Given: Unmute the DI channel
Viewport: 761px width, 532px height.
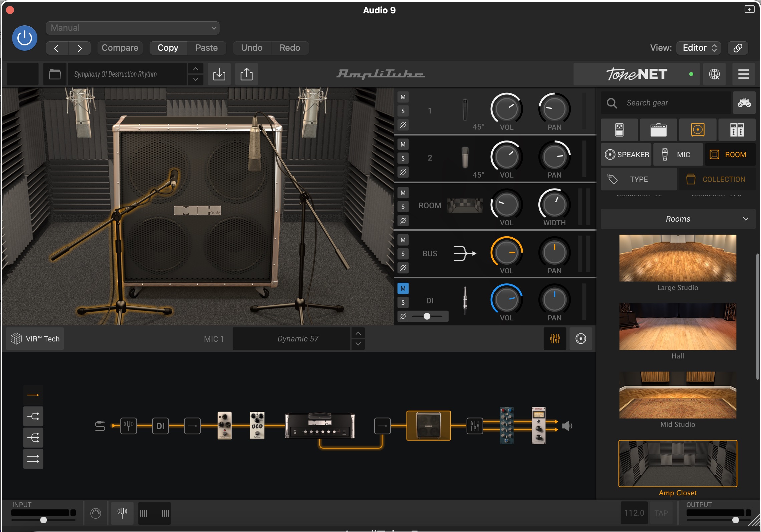Looking at the screenshot, I should (403, 288).
